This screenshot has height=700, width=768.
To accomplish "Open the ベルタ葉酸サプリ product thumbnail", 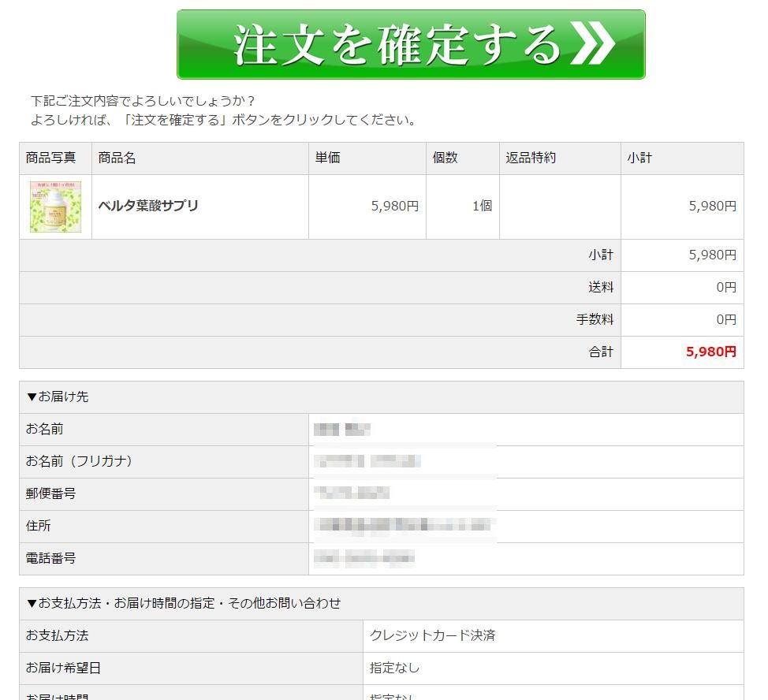I will pyautogui.click(x=55, y=207).
